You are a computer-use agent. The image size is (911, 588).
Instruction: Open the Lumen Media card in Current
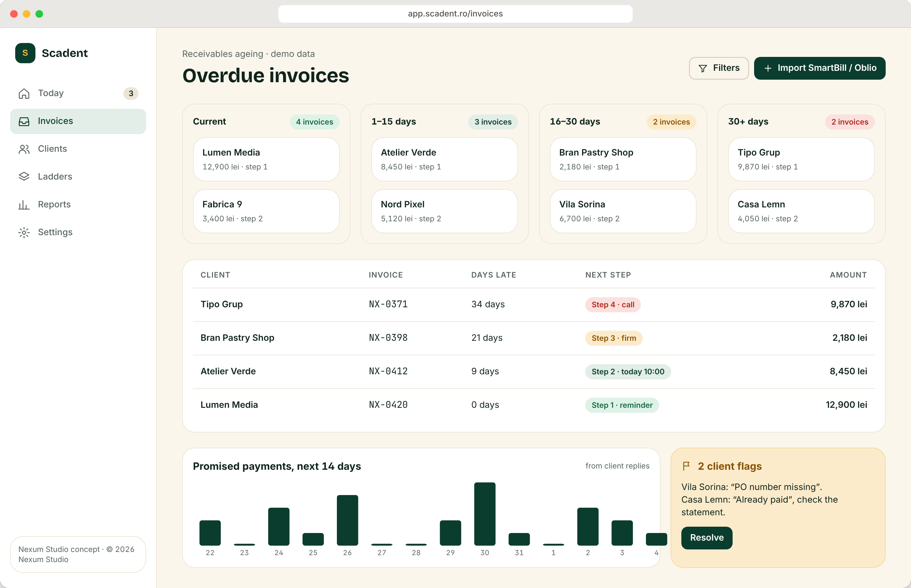(x=266, y=159)
